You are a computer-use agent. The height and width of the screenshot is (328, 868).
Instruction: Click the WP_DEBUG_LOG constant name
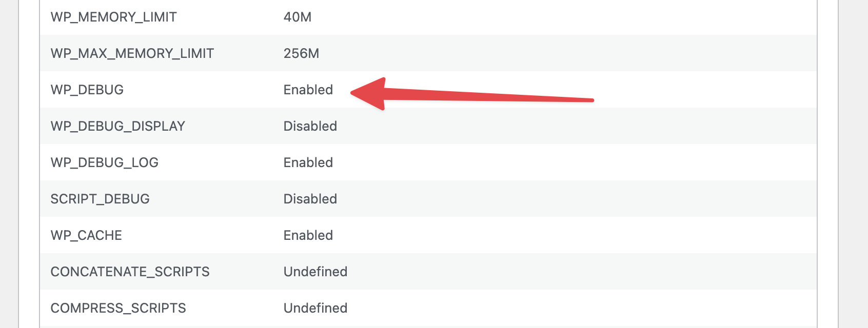[104, 163]
